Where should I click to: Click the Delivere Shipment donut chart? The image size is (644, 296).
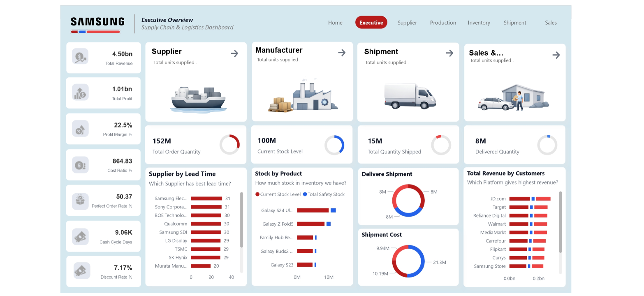pyautogui.click(x=408, y=200)
